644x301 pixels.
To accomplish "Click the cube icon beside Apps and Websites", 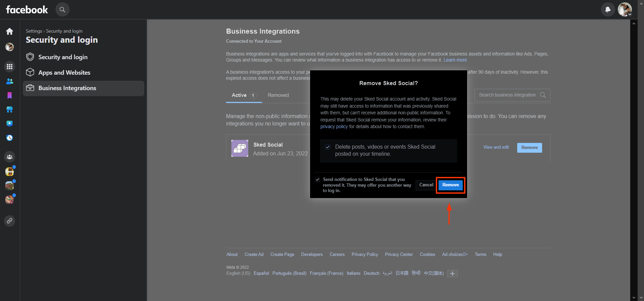I will coord(30,72).
